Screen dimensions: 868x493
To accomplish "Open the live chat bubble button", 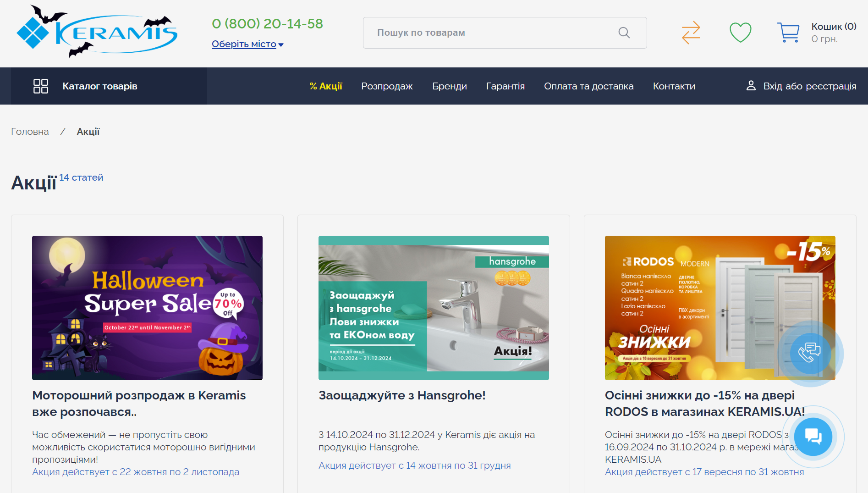I will click(x=813, y=436).
